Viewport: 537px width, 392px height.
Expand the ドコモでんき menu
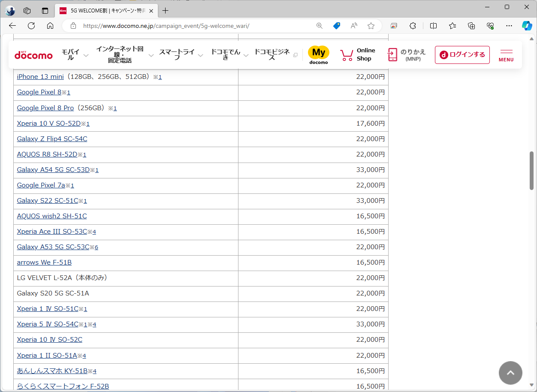point(229,55)
